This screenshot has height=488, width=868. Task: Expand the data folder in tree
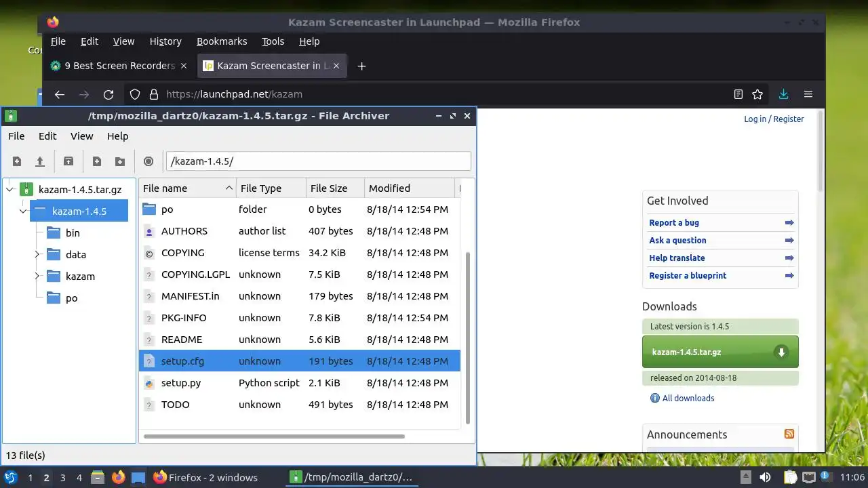(x=37, y=255)
